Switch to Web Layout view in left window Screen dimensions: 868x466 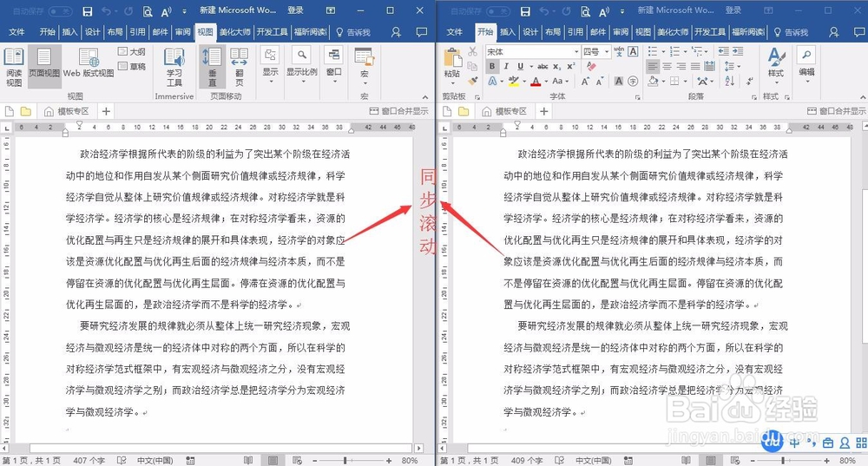click(x=89, y=62)
